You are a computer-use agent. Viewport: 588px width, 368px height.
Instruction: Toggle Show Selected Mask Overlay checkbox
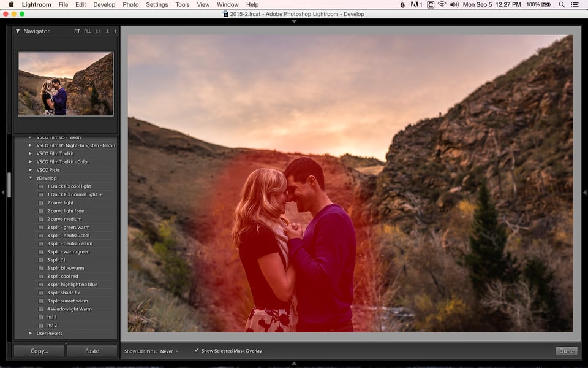click(197, 350)
